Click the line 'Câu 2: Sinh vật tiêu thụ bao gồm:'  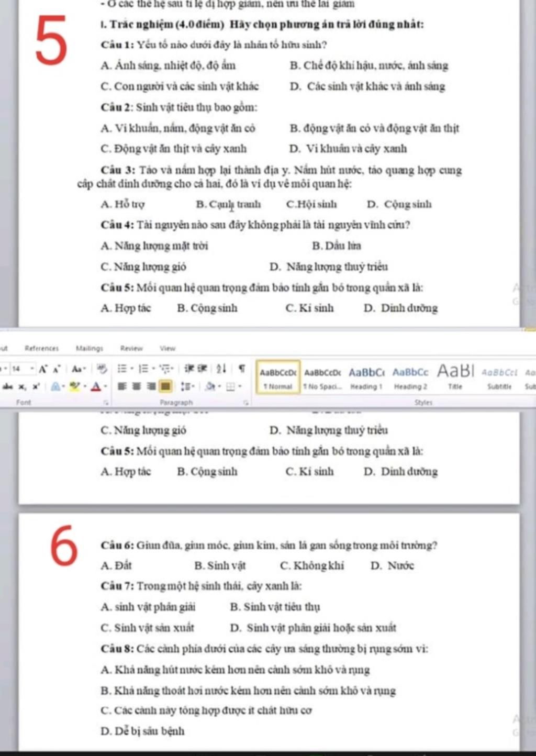click(179, 107)
